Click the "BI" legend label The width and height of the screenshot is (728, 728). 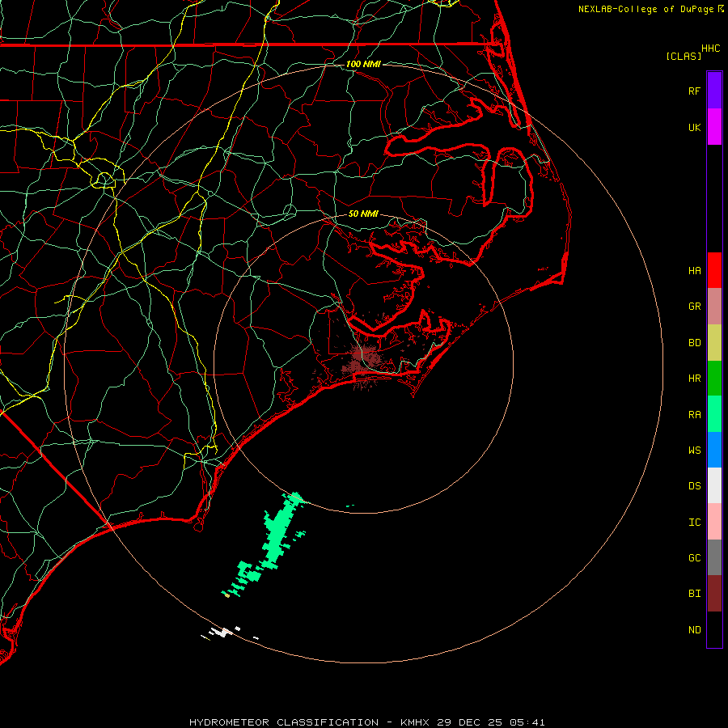pos(694,594)
